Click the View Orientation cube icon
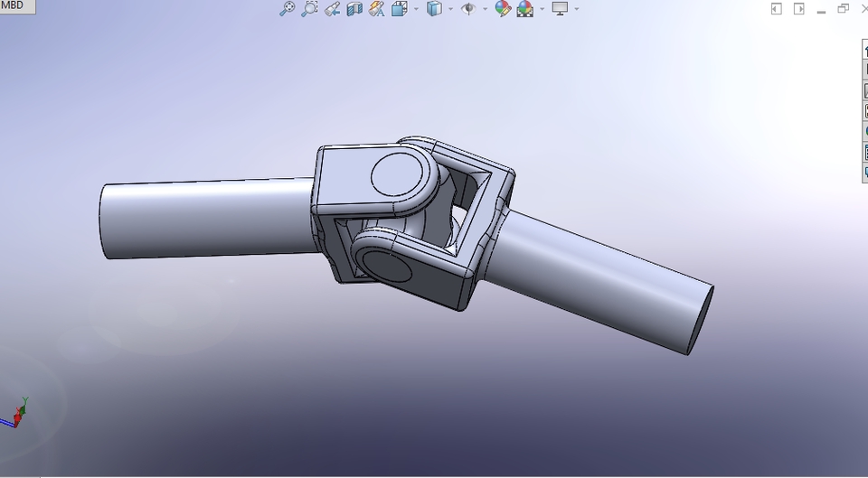This screenshot has width=868, height=478. point(399,9)
